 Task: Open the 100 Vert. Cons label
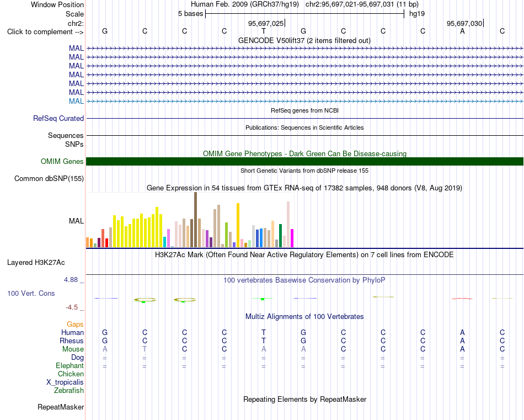31,293
